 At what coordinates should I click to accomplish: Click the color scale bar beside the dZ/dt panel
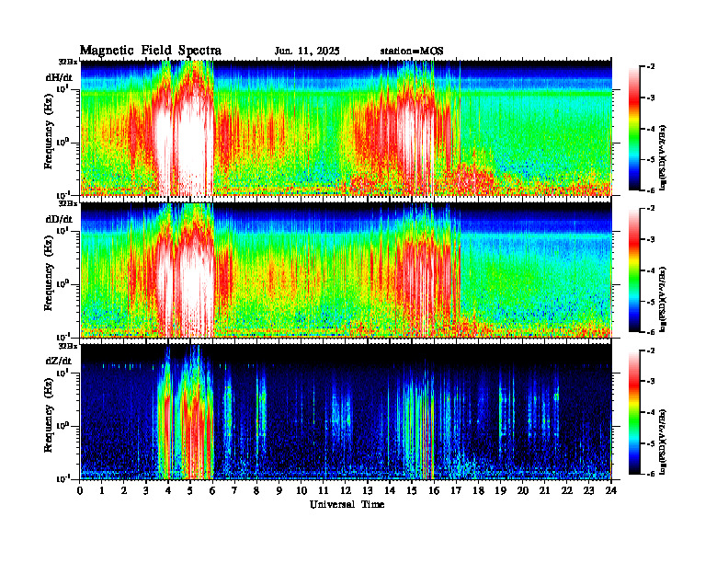point(633,412)
